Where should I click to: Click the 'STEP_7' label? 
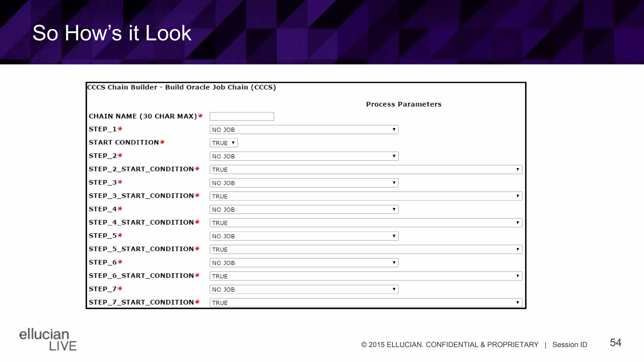point(103,289)
